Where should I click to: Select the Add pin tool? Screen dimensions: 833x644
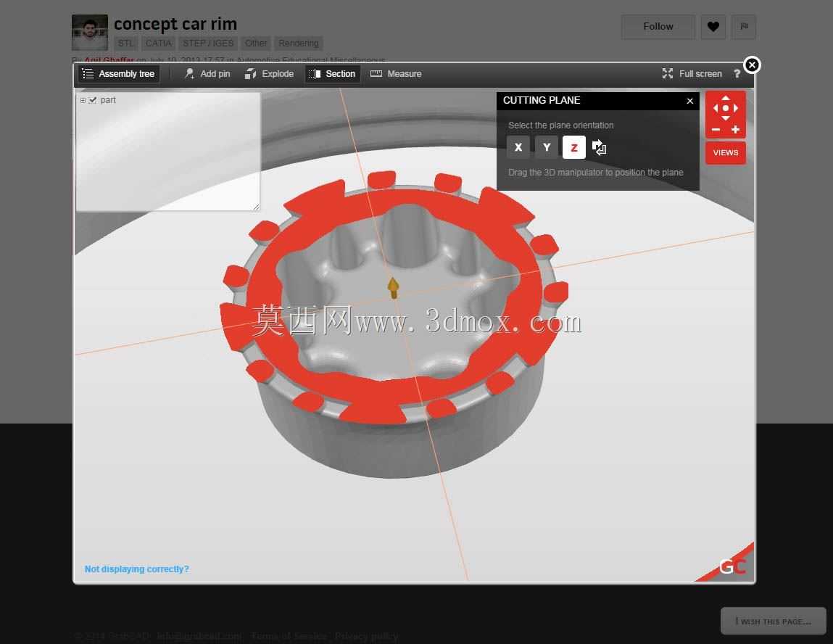pyautogui.click(x=207, y=74)
